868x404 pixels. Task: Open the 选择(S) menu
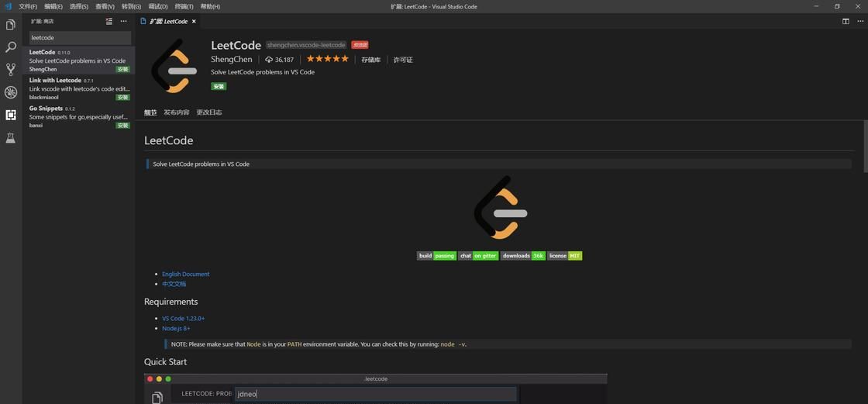tap(79, 7)
